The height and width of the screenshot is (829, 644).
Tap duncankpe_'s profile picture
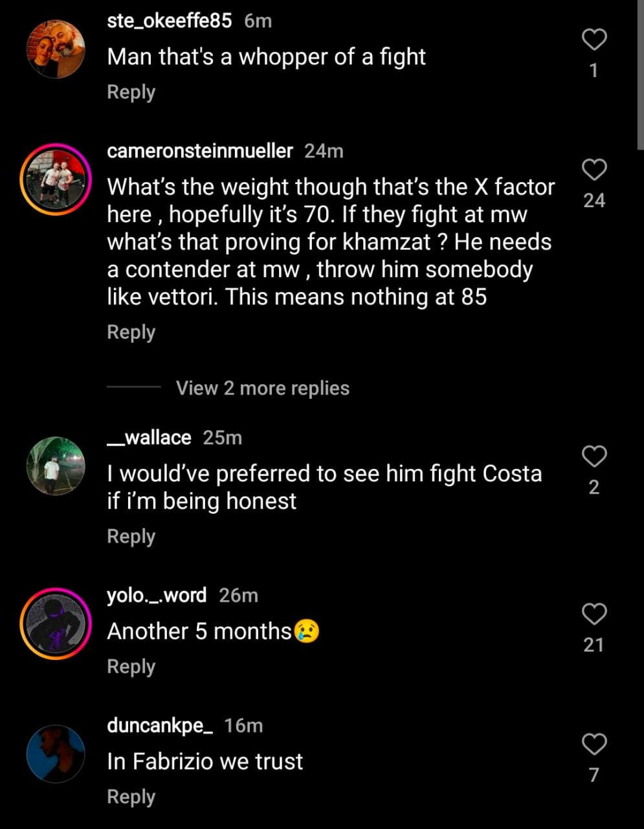click(56, 754)
